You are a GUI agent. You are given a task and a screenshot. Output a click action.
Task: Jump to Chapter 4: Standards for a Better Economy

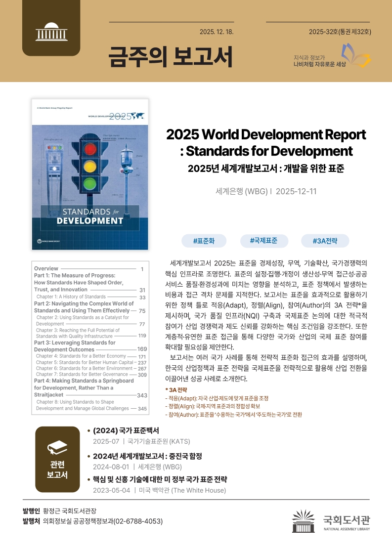[x=81, y=356]
